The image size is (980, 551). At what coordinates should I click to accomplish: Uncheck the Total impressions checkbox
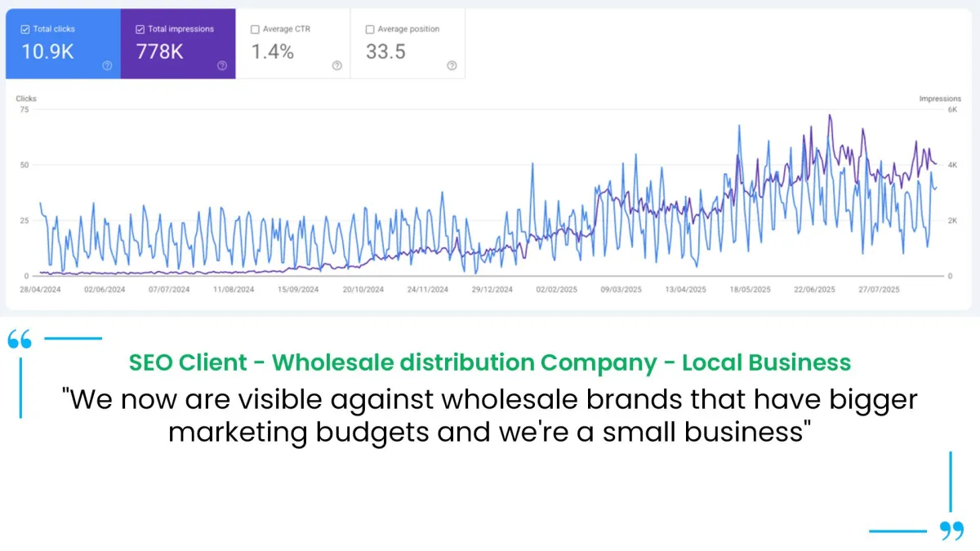click(x=140, y=29)
